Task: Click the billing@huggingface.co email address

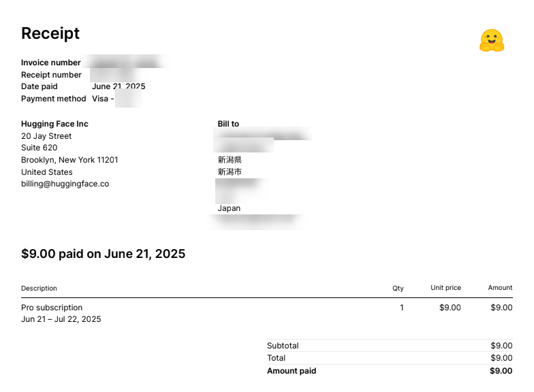Action: [x=65, y=184]
